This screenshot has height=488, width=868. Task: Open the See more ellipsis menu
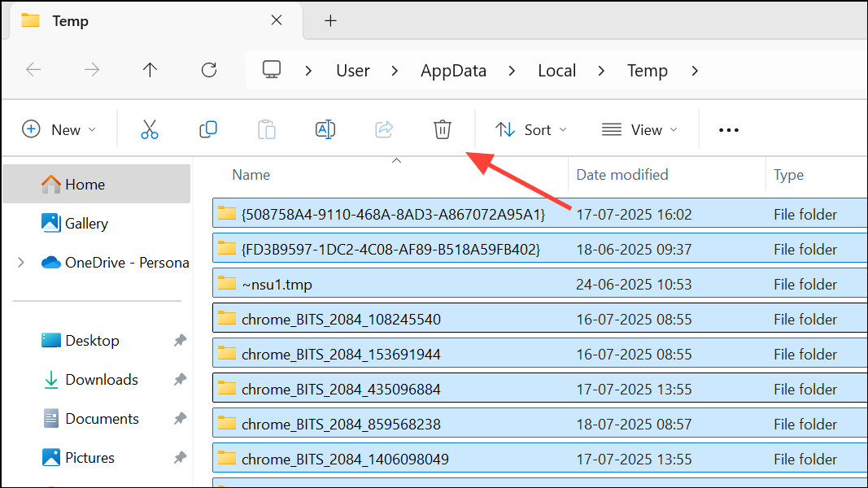pyautogui.click(x=728, y=129)
